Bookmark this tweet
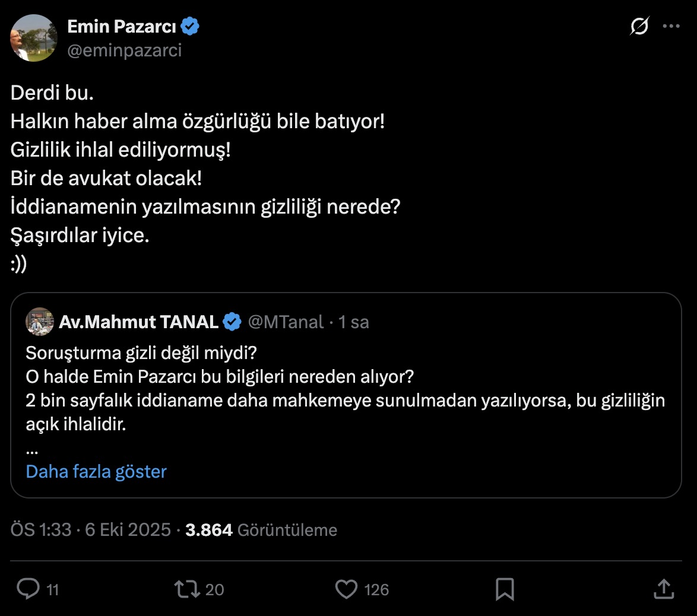 [x=505, y=589]
